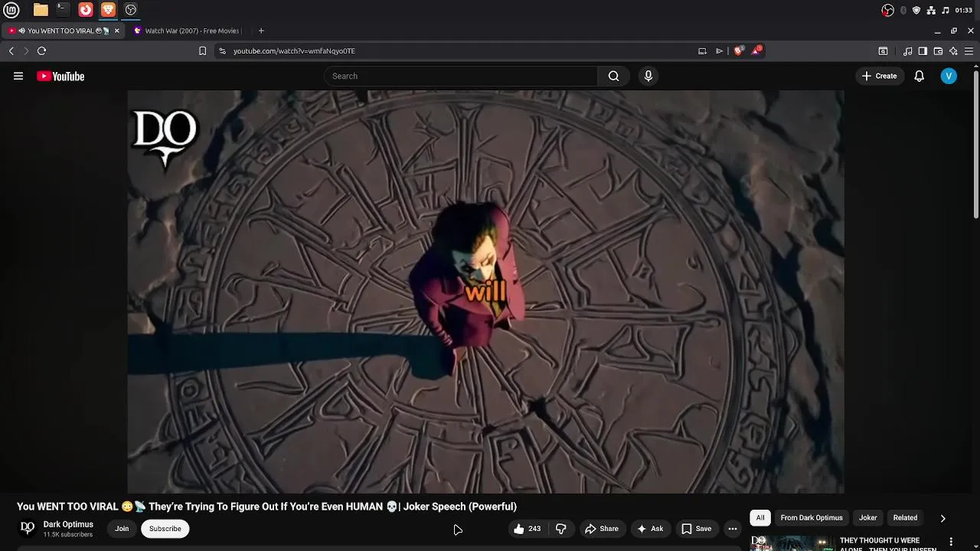Viewport: 980px width, 551px height.
Task: Show more filter chips with right arrow
Action: tap(942, 518)
